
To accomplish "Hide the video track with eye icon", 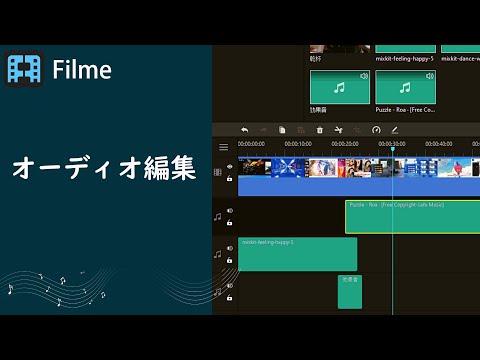I will coord(230,166).
